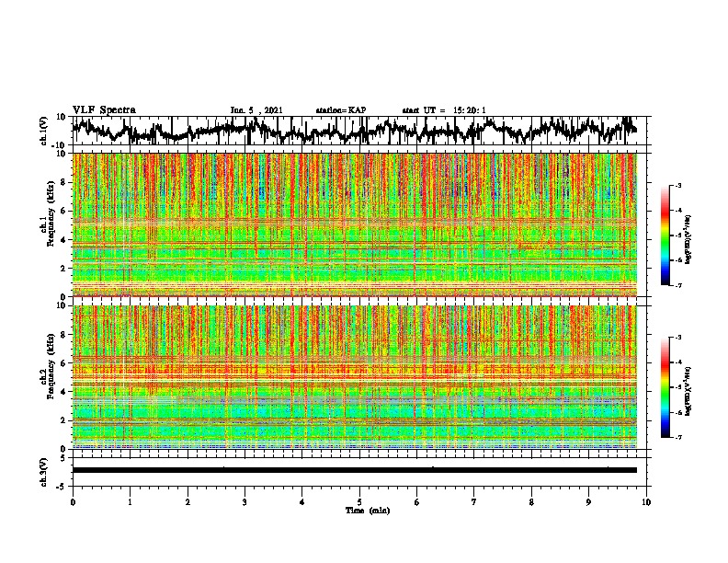Click the "-5" label on ch.1 colorbar
Image resolution: width=728 pixels, height=563 pixels.
pyautogui.click(x=678, y=236)
